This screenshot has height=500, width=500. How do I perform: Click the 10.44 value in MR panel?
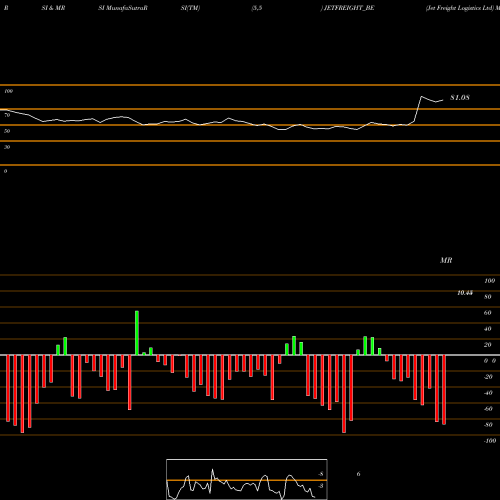465,293
